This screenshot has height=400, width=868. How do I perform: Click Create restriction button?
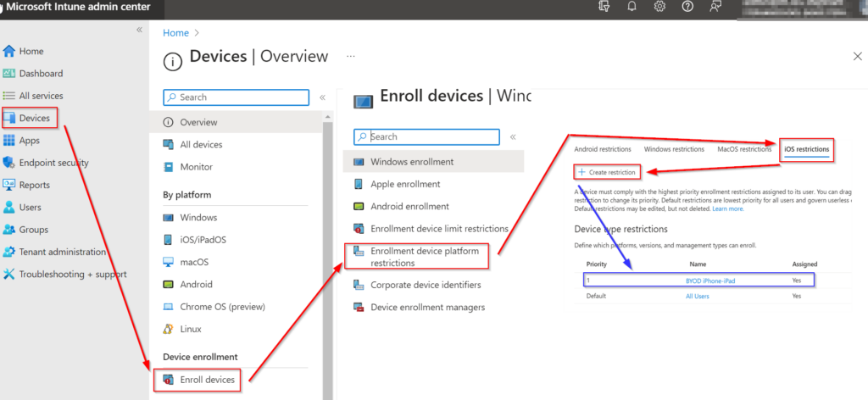pos(607,172)
